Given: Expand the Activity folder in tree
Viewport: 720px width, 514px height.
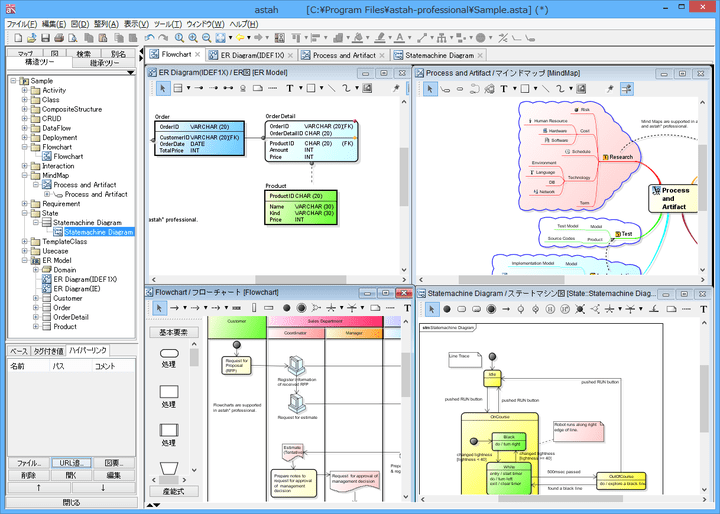Looking at the screenshot, I should click(25, 90).
